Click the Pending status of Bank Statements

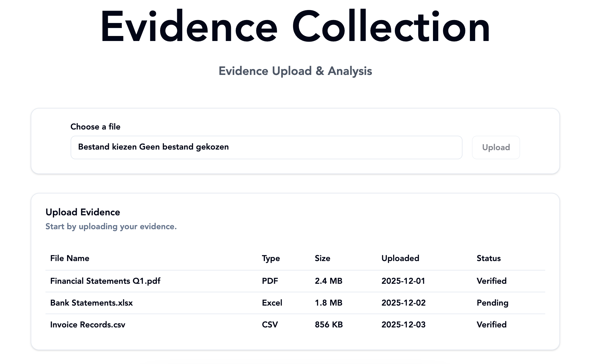point(492,303)
